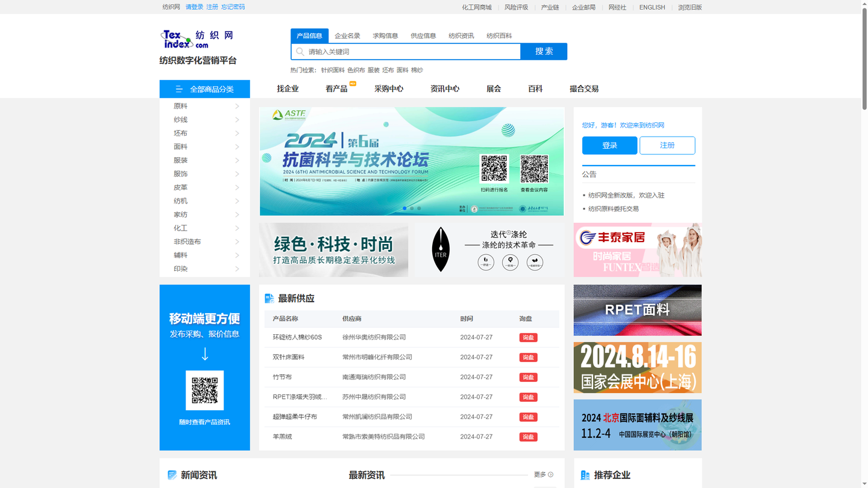Open the RPET面料 ad banner
The width and height of the screenshot is (868, 488).
coord(638,310)
